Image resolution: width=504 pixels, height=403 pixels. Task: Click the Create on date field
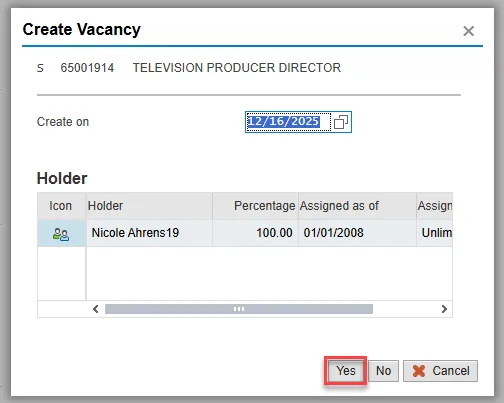(x=288, y=122)
